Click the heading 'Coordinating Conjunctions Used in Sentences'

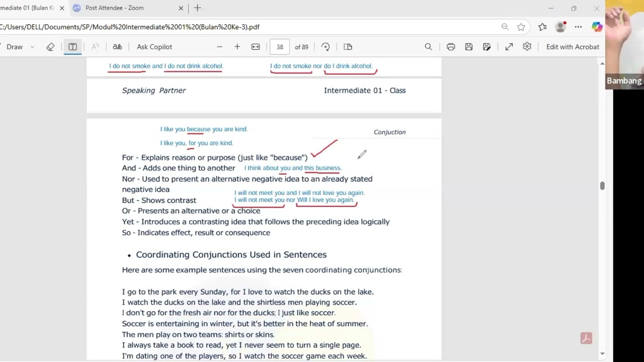click(x=231, y=254)
